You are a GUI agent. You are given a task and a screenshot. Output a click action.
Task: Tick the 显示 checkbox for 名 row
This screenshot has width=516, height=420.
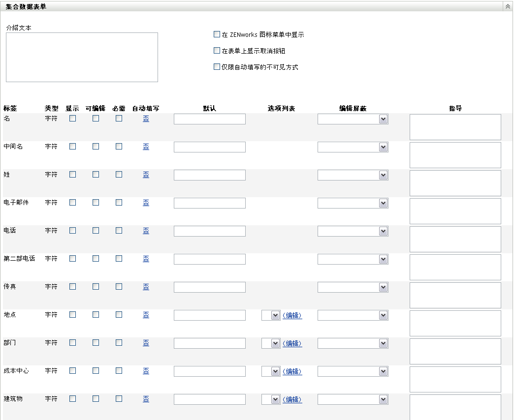pos(73,119)
